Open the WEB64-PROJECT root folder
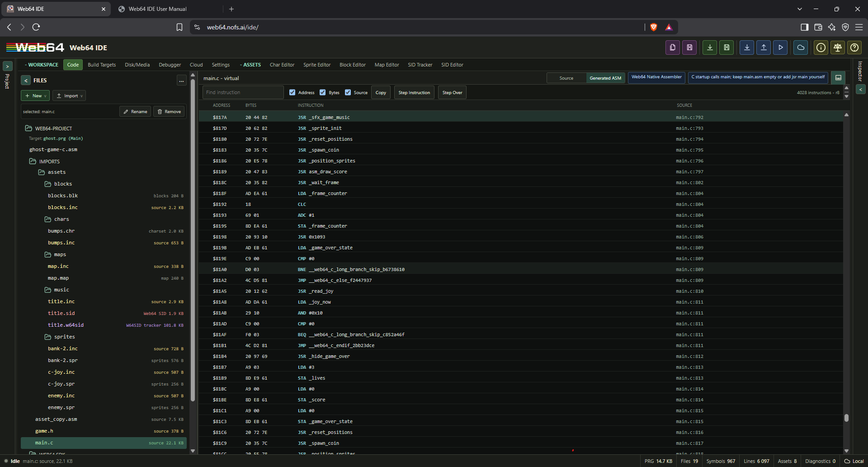 click(x=49, y=129)
